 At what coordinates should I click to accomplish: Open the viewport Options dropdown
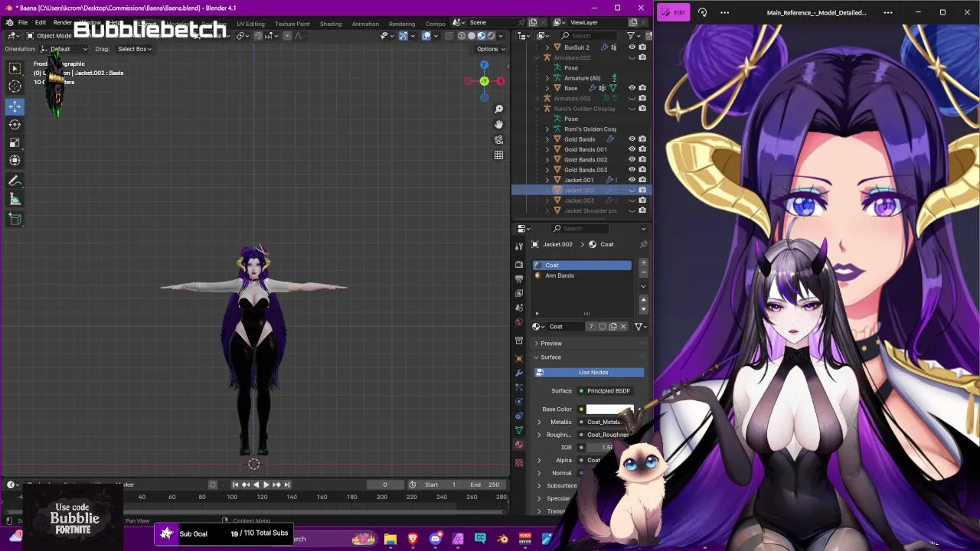coord(491,49)
